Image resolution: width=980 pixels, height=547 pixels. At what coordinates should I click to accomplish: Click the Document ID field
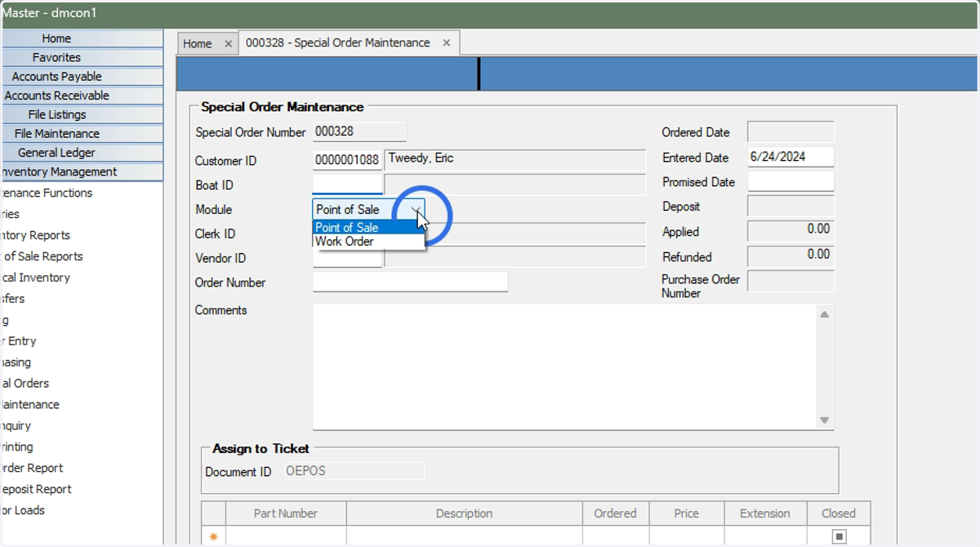click(x=354, y=471)
